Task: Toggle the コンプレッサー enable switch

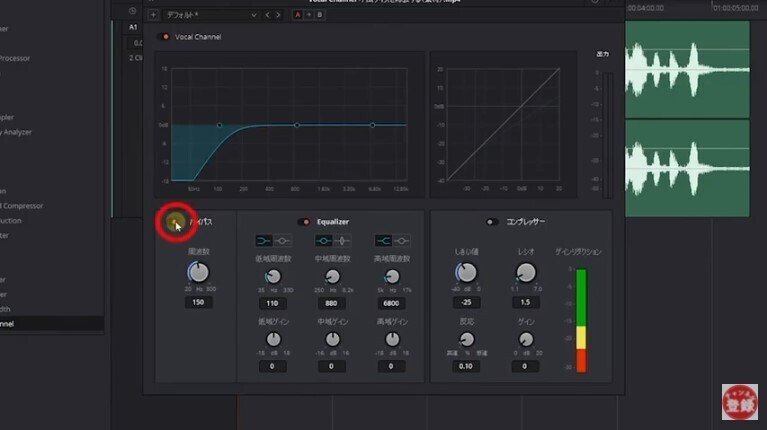Action: [492, 222]
